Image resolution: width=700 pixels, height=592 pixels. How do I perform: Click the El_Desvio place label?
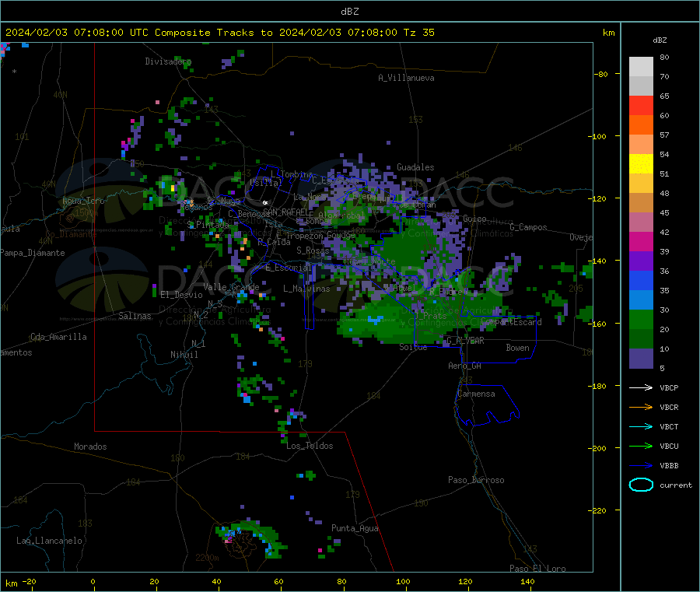[x=181, y=295]
